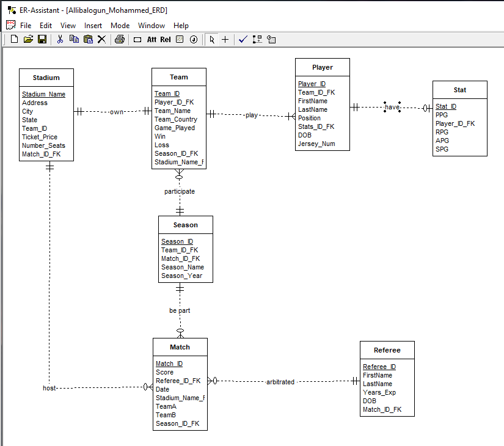The height and width of the screenshot is (446, 504).
Task: Click the circled J toolbar icon
Action: point(194,39)
